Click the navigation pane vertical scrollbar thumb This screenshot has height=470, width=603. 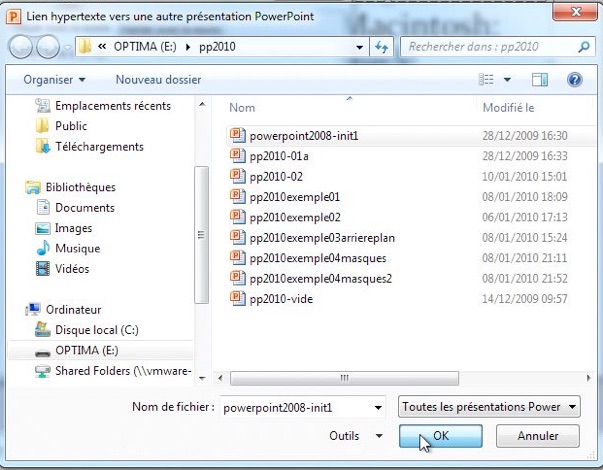pyautogui.click(x=201, y=235)
